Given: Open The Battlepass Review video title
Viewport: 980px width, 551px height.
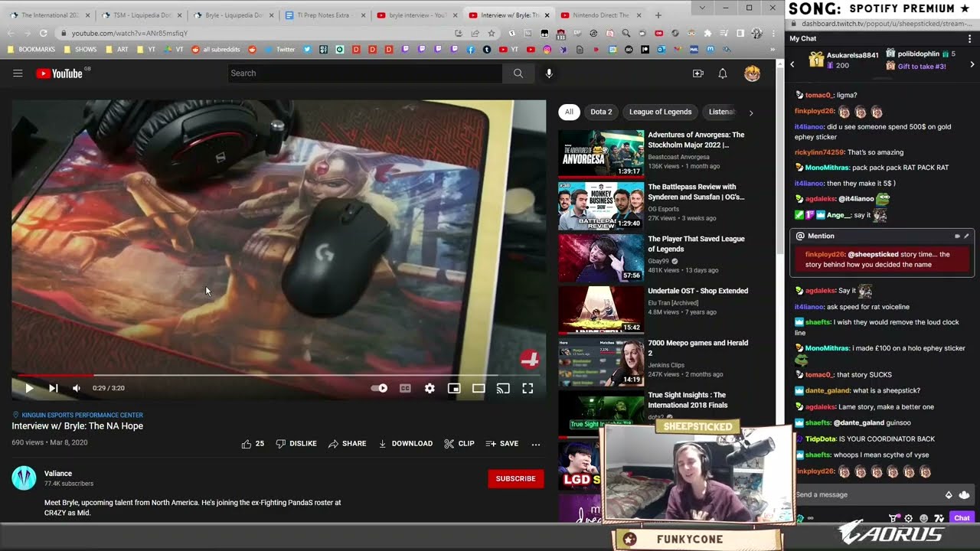Looking at the screenshot, I should click(x=696, y=192).
